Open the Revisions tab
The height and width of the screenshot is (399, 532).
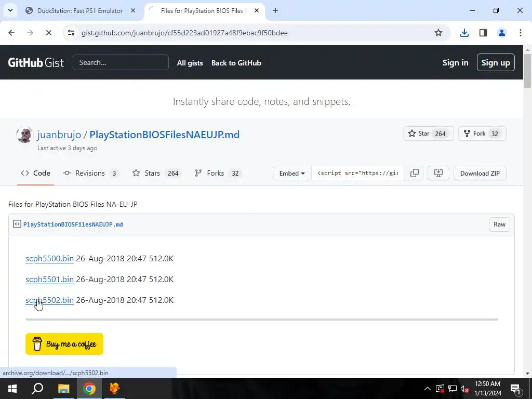click(90, 173)
